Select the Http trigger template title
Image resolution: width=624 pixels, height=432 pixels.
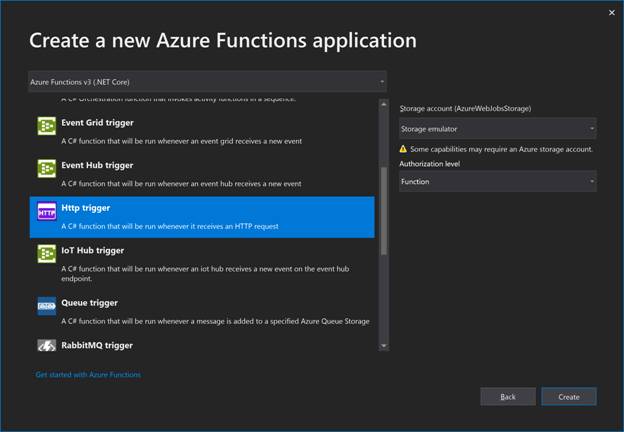[x=86, y=208]
